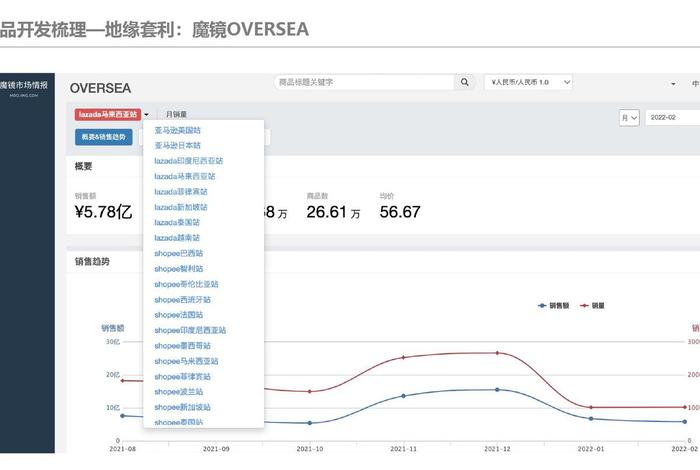The image size is (700, 470).
Task: Click the 56.67 average price value
Action: tap(400, 212)
